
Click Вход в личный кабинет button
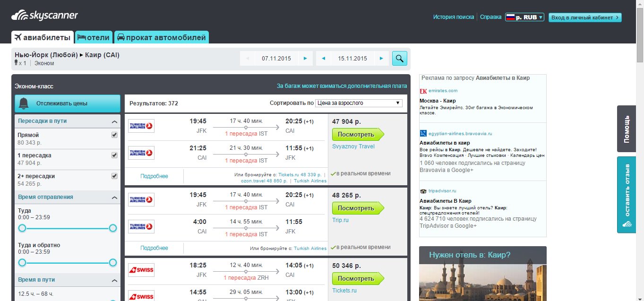pyautogui.click(x=585, y=17)
